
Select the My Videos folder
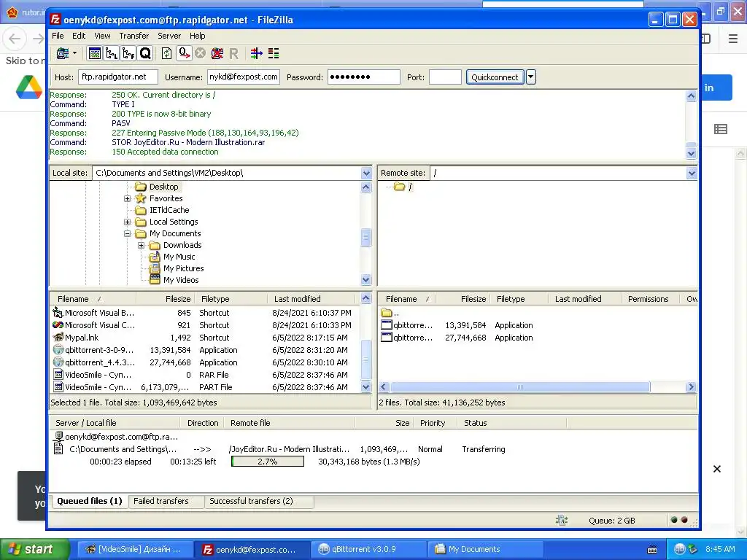(181, 280)
